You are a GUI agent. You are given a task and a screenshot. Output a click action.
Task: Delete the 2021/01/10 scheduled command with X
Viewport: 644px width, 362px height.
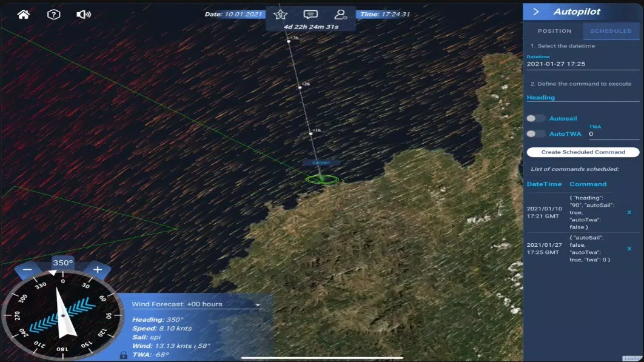point(631,213)
